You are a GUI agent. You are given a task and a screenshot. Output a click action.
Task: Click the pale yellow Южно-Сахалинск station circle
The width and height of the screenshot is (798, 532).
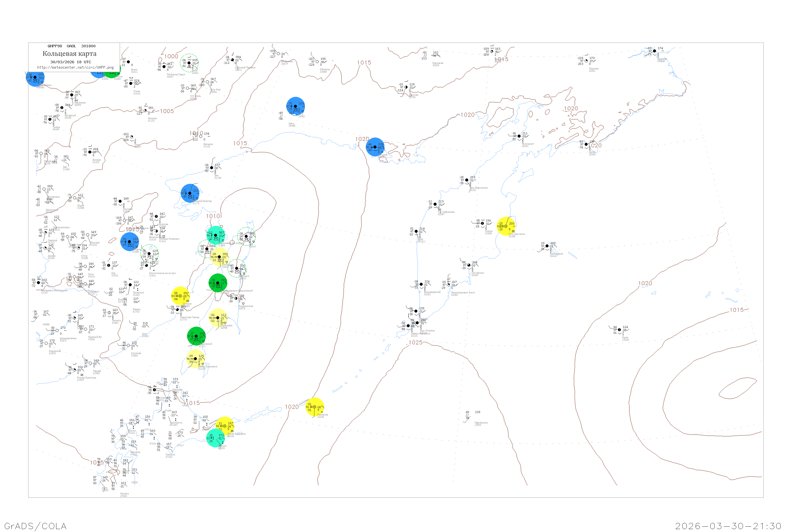point(196,359)
